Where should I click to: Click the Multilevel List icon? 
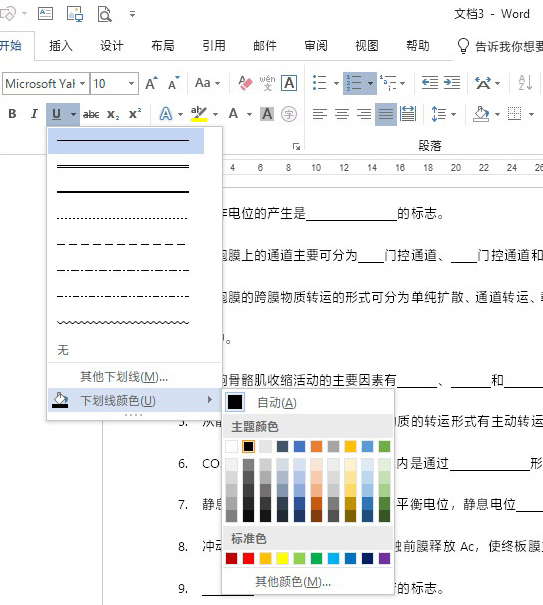(x=388, y=83)
